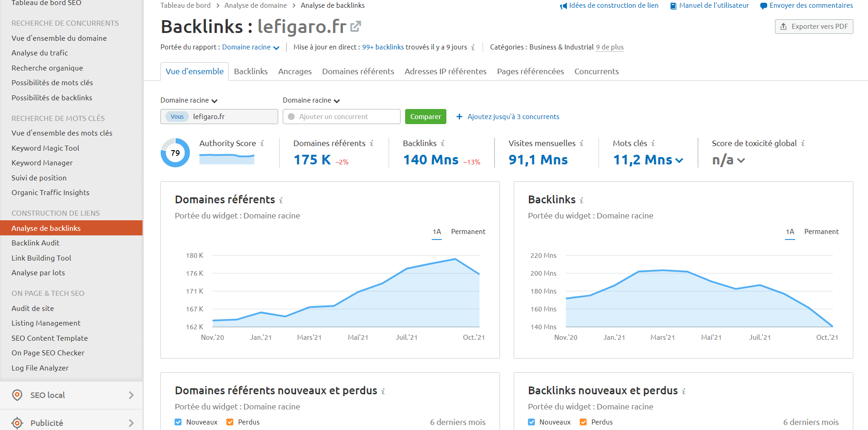
Task: Click info icon in Backlinks chart title
Action: pyautogui.click(x=582, y=200)
